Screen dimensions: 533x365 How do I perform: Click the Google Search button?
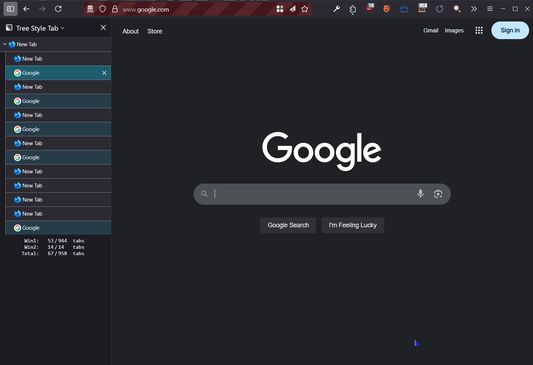coord(288,225)
